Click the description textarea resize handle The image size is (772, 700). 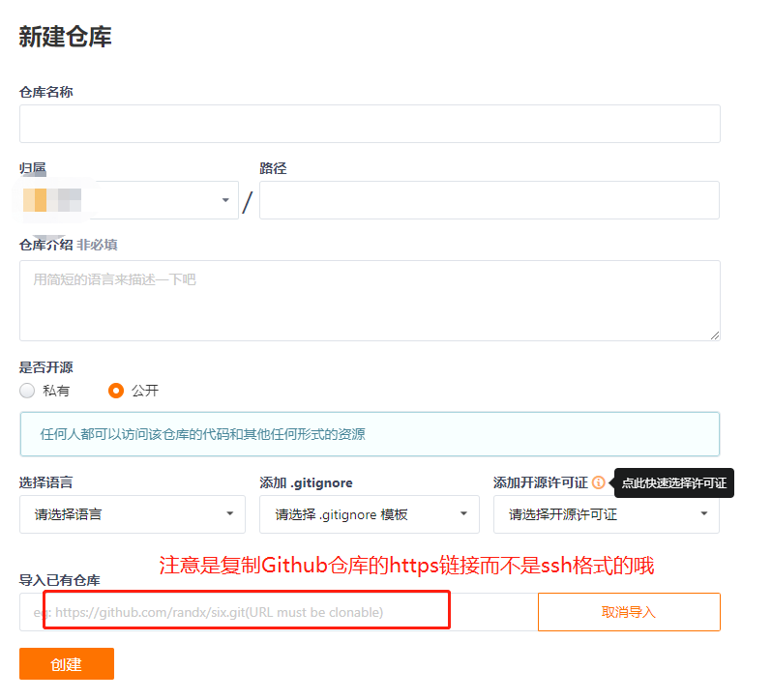[715, 335]
